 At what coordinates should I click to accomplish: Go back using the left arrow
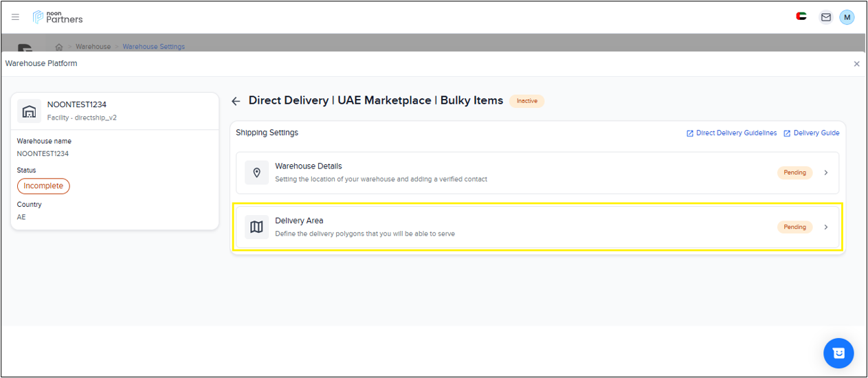point(236,101)
